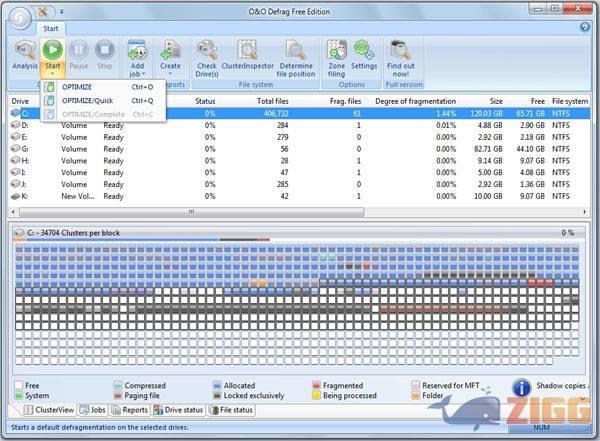Click the NUM status bar indicator
The height and width of the screenshot is (441, 600).
[x=541, y=428]
